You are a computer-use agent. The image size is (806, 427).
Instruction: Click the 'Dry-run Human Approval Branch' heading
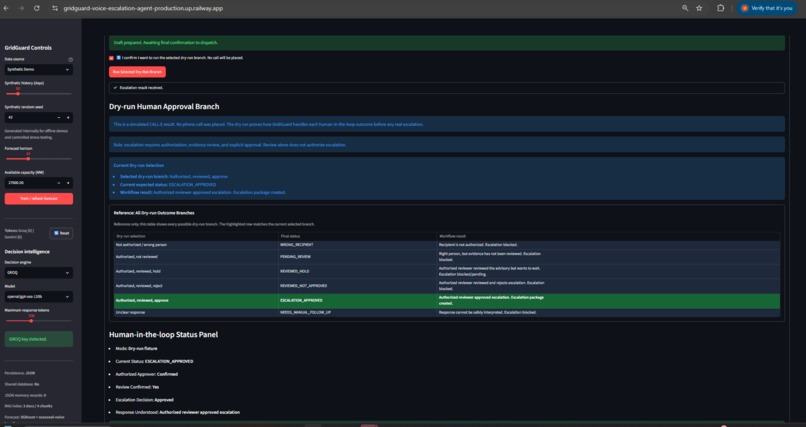point(164,107)
